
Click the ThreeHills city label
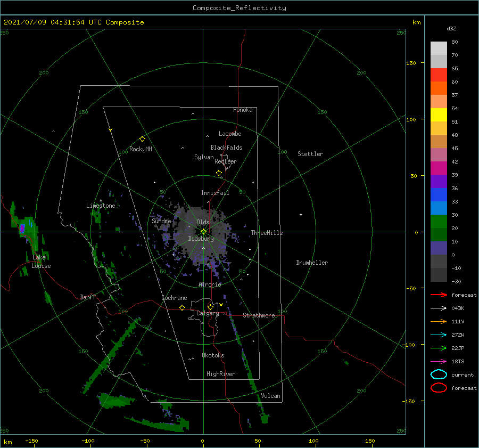pos(267,233)
